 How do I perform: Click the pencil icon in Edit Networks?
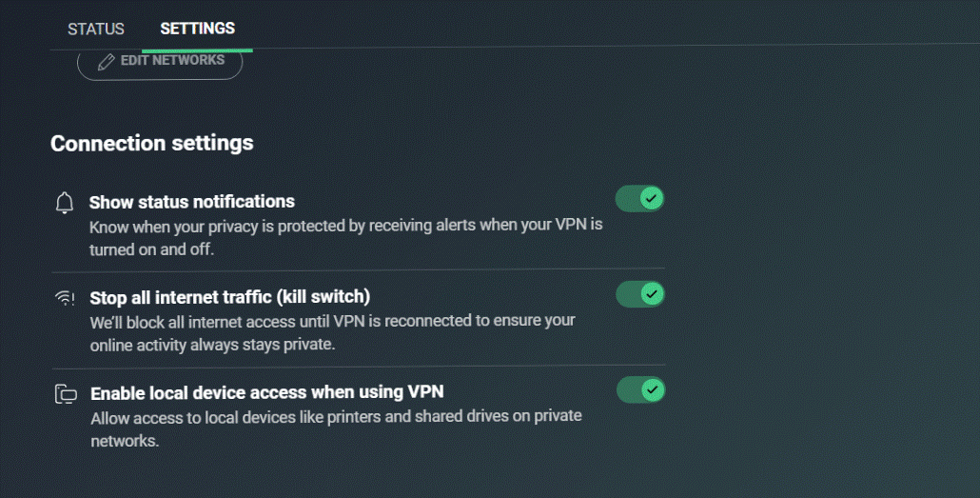point(106,61)
